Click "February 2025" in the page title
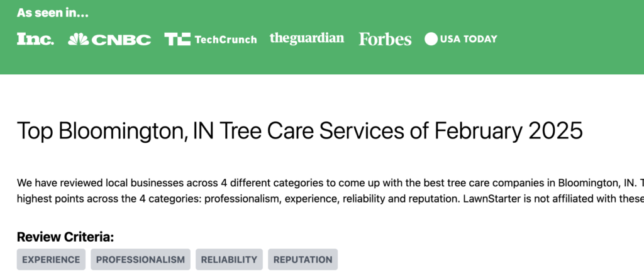The image size is (644, 280). (x=508, y=131)
